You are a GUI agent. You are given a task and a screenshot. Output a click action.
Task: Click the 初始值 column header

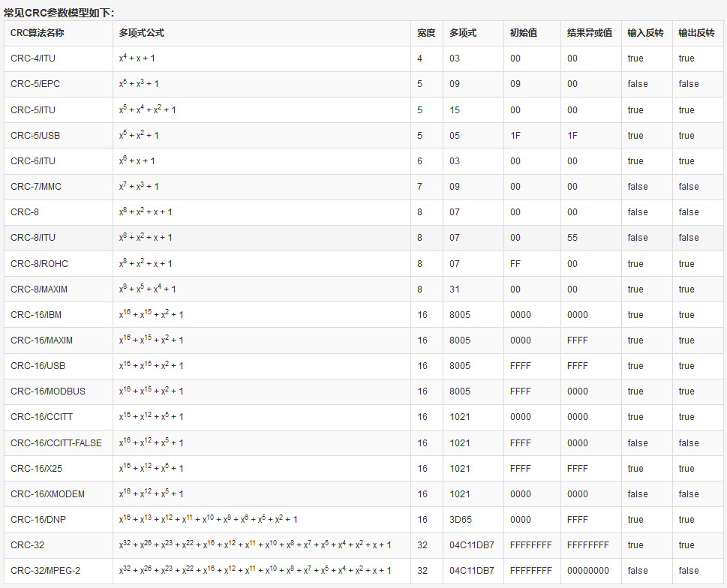pyautogui.click(x=523, y=33)
